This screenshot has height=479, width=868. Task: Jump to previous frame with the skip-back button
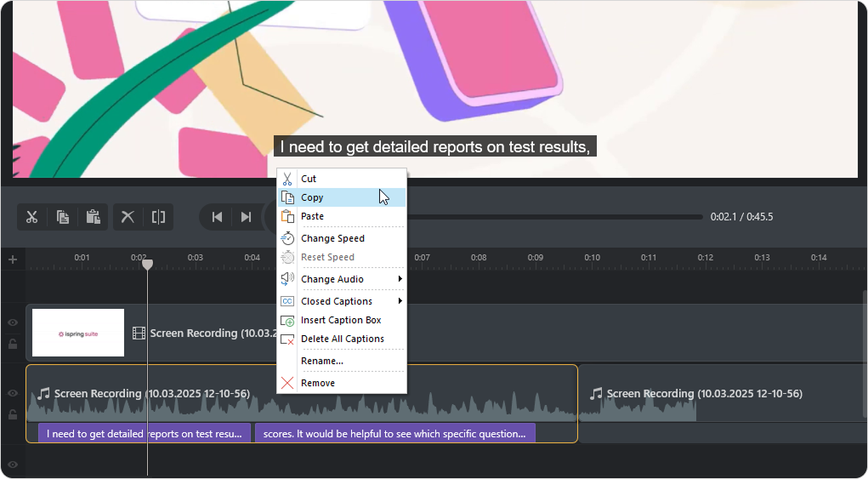click(217, 217)
